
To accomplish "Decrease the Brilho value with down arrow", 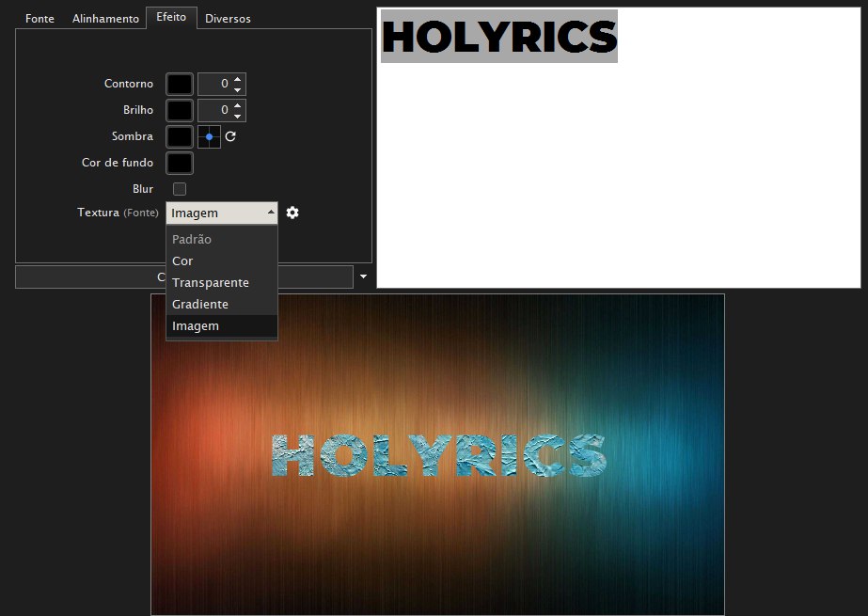I will point(237,116).
